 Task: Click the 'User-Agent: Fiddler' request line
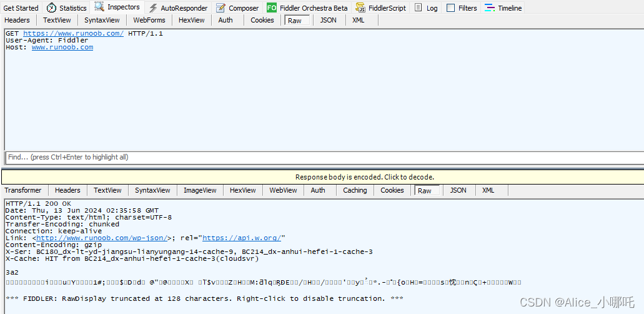coord(47,40)
